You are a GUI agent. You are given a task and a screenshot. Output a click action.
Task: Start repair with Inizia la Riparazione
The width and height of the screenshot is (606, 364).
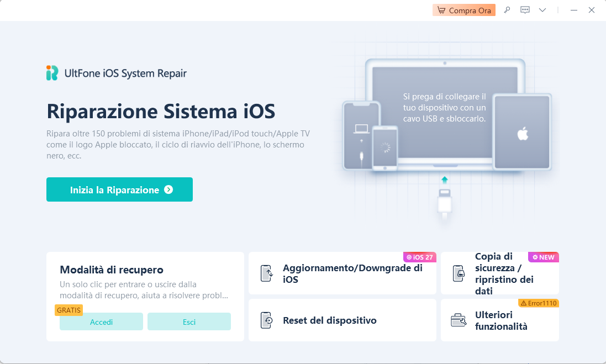coord(119,189)
